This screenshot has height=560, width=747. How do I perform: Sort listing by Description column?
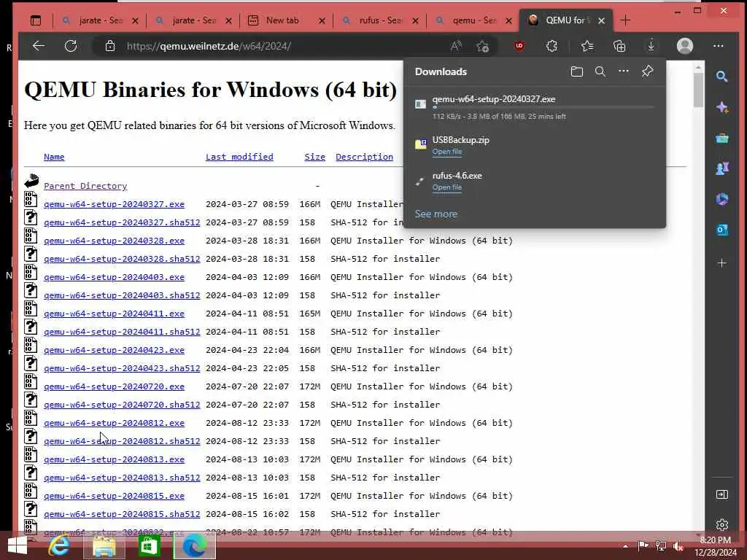pos(364,157)
